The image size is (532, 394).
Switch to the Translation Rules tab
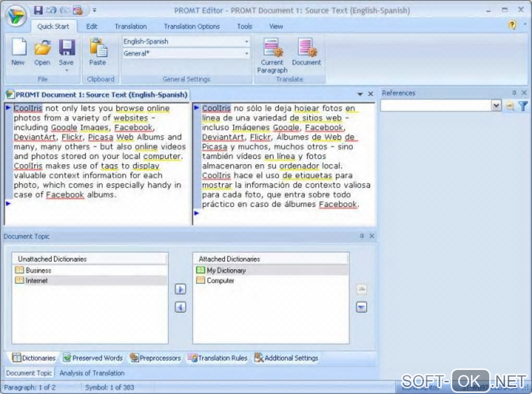217,358
